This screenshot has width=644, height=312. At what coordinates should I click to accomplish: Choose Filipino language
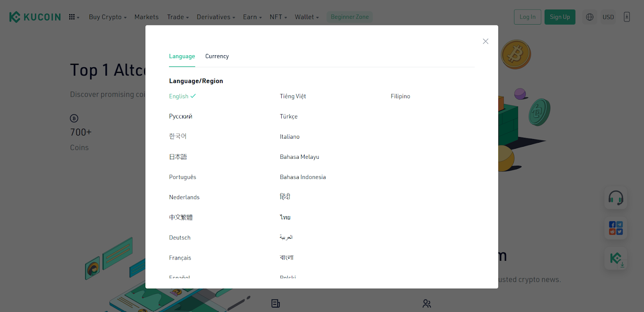(400, 96)
